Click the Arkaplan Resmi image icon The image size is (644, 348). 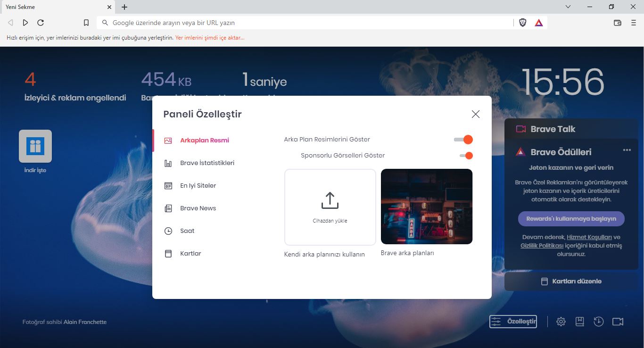pos(168,141)
